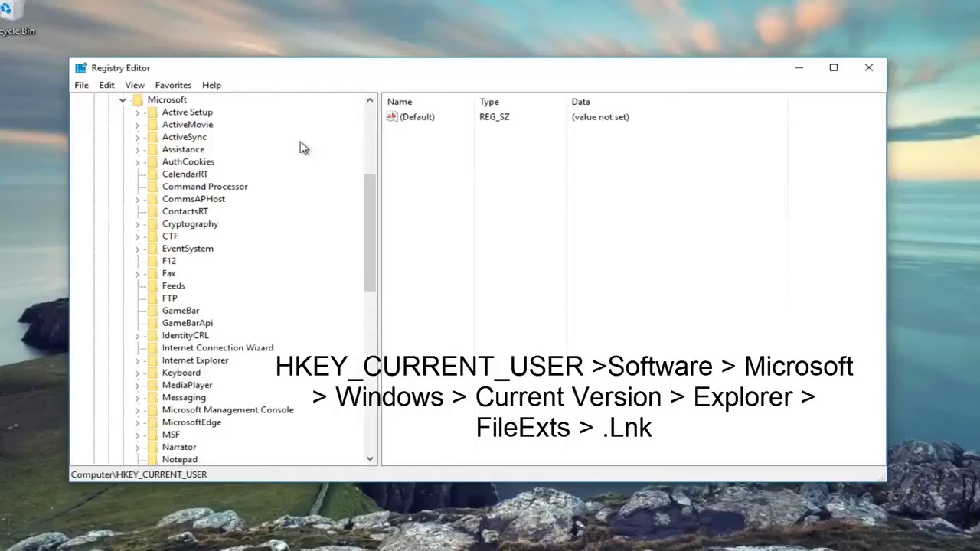The width and height of the screenshot is (980, 551).
Task: Click the F12 folder icon
Action: pos(152,261)
